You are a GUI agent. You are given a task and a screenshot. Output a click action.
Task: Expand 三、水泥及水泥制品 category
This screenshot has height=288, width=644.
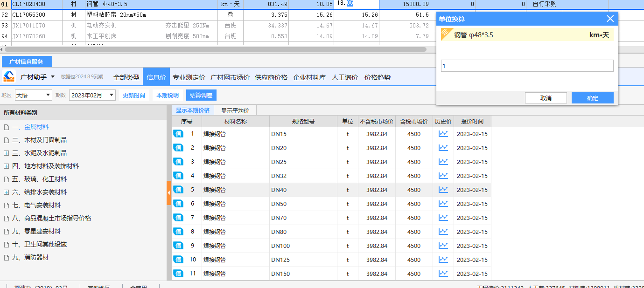[6, 153]
